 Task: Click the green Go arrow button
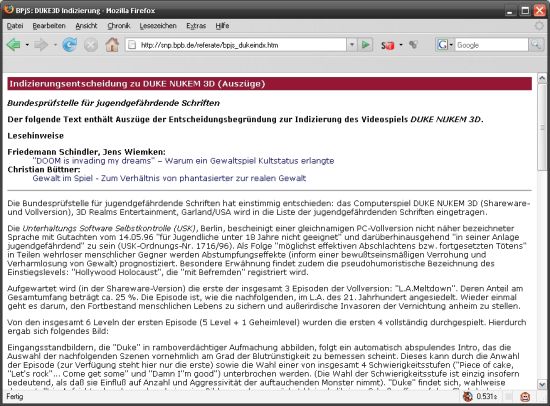(365, 45)
